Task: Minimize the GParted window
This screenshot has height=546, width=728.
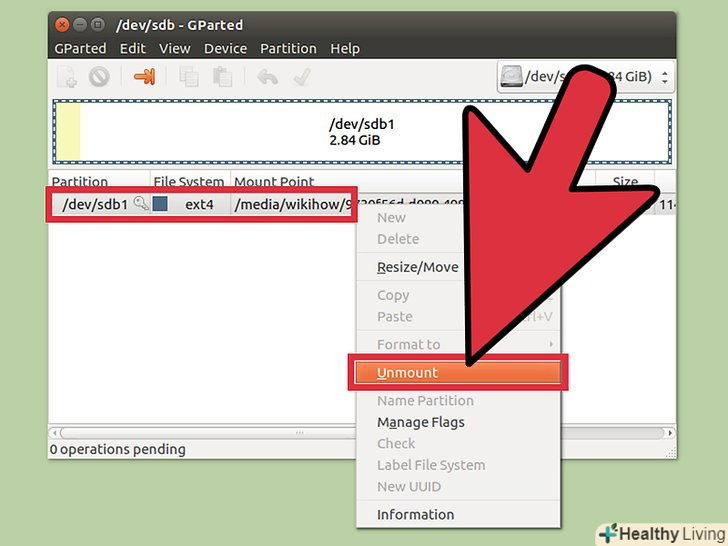Action: coord(80,25)
